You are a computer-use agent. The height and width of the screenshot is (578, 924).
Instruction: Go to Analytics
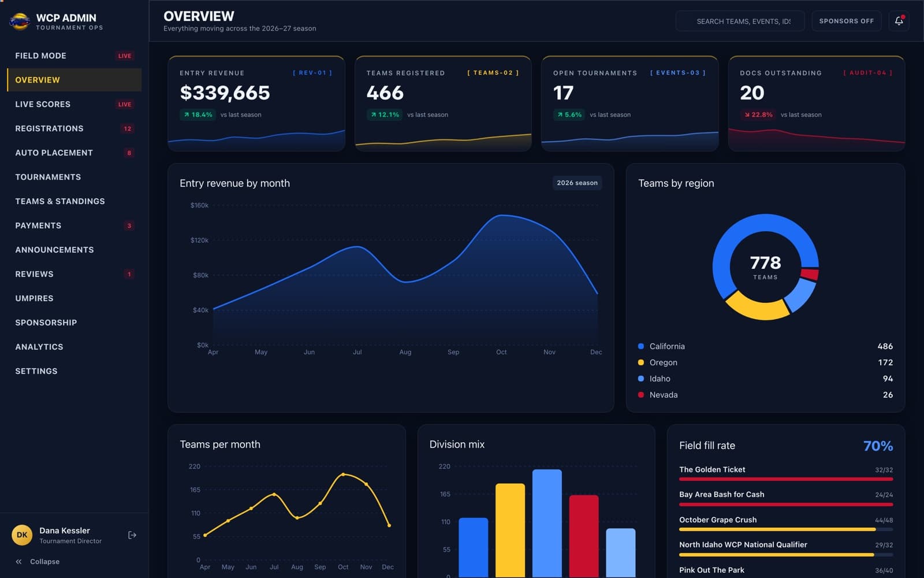click(x=74, y=347)
